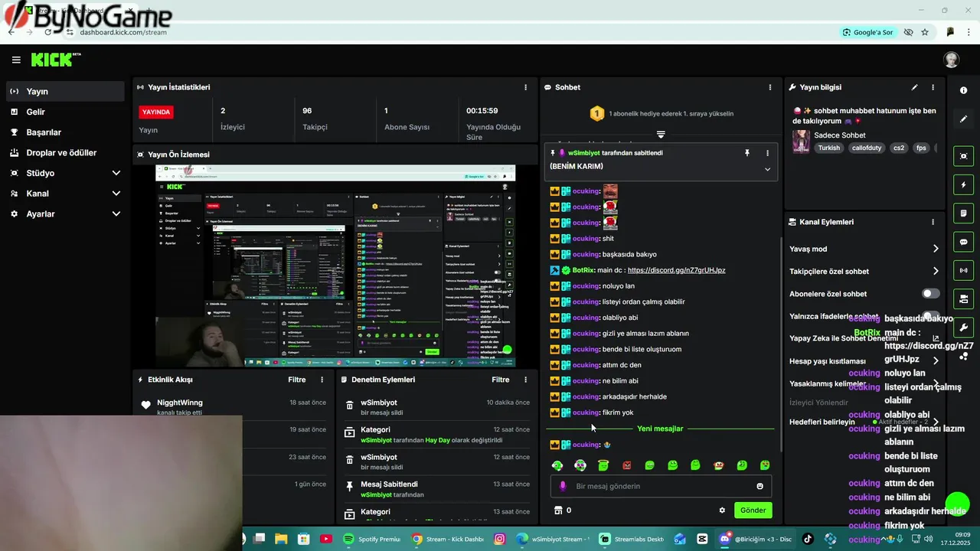980x551 pixels.
Task: Go to Droplar ve ödüller in the sidebar
Action: 65,153
